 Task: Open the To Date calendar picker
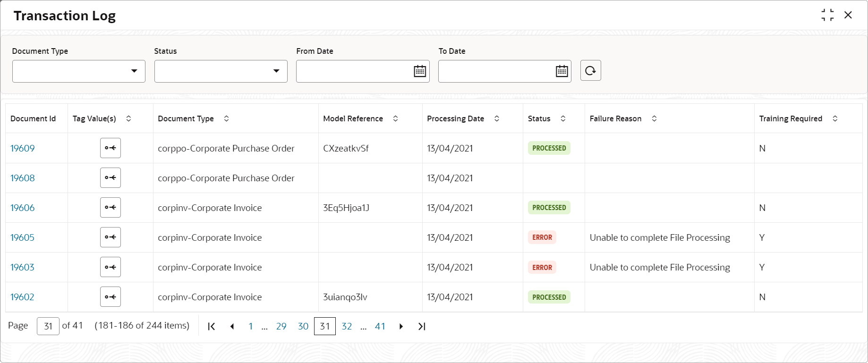coord(562,71)
